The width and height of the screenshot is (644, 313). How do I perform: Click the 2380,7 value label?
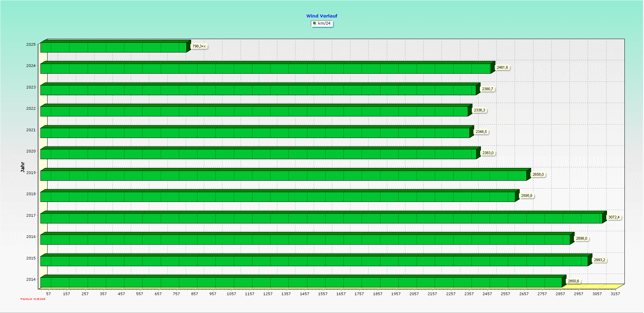click(x=487, y=89)
